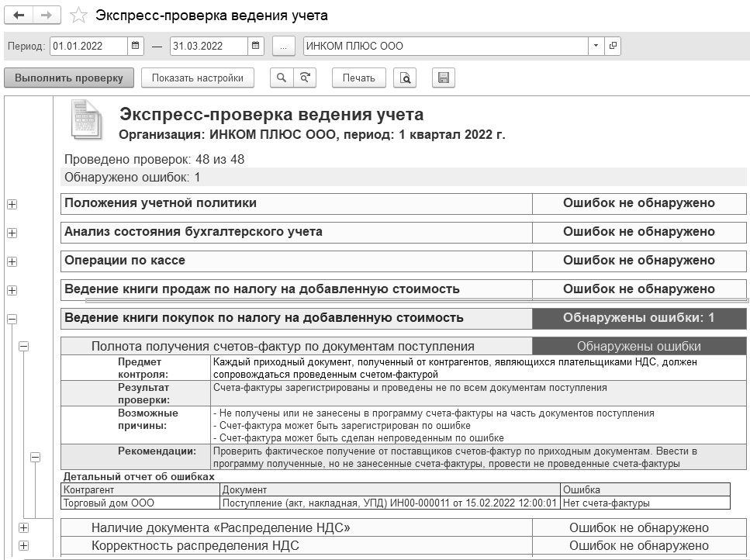The width and height of the screenshot is (750, 560).
Task: Click Документ column header
Action: click(390, 489)
